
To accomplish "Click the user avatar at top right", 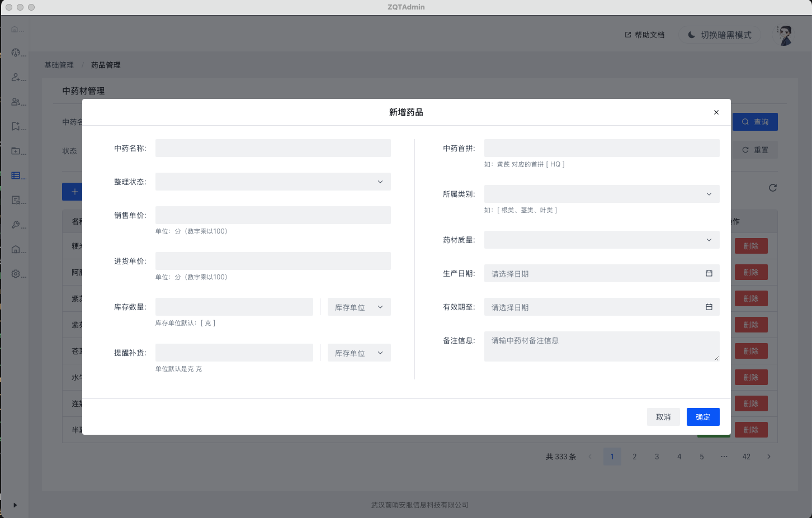I will pos(785,35).
